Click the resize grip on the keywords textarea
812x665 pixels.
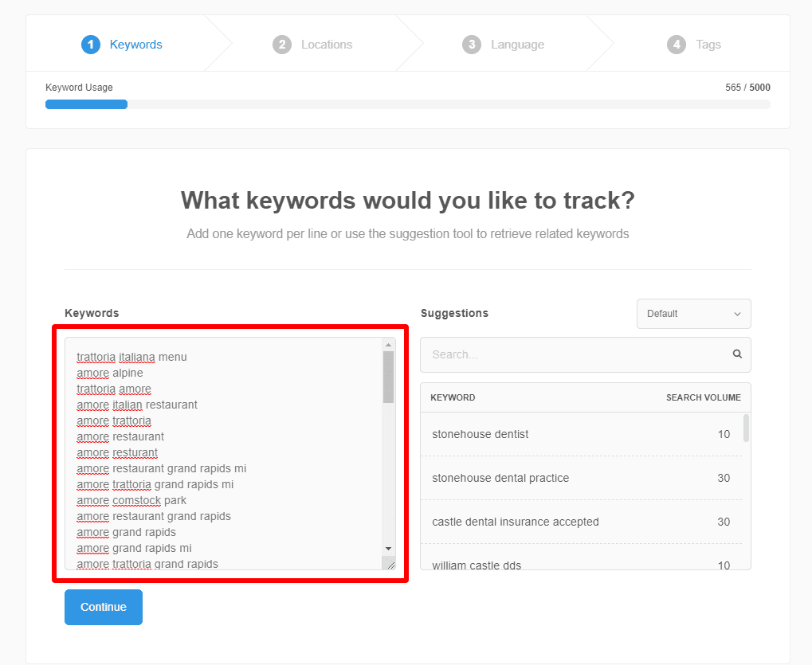tap(389, 565)
